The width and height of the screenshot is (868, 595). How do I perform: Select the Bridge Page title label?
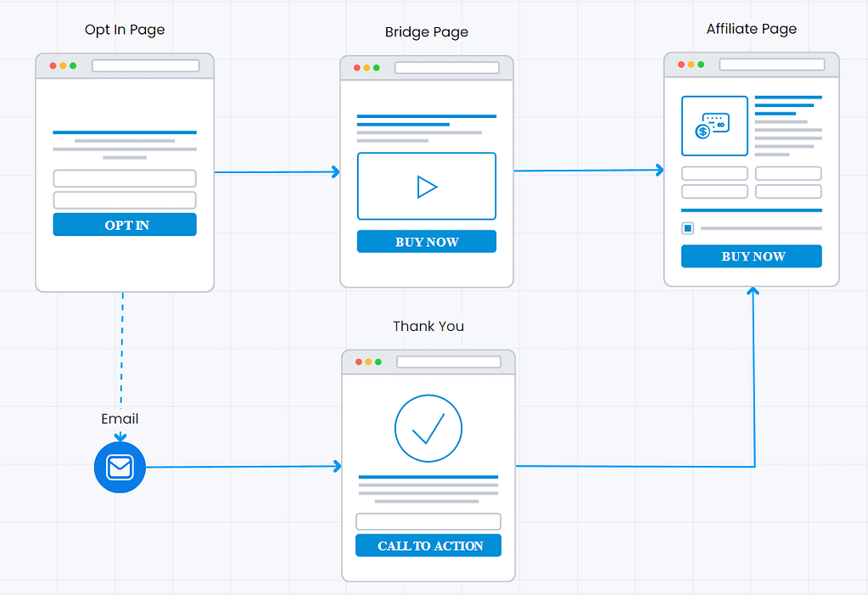pyautogui.click(x=426, y=32)
